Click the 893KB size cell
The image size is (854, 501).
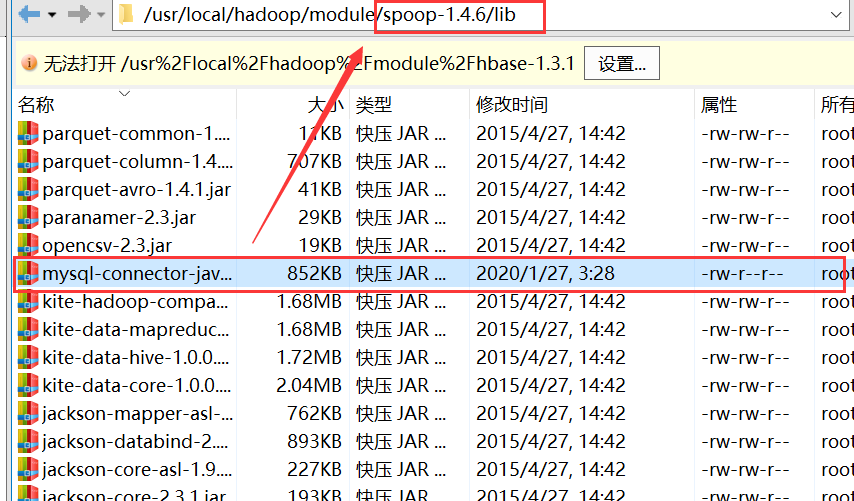coord(314,441)
